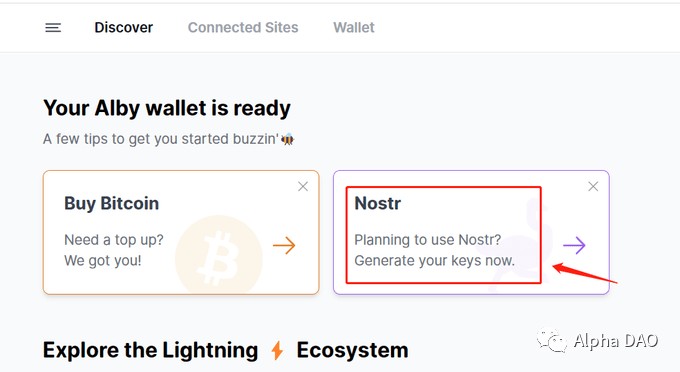Click "Need a top up?" text

(114, 240)
